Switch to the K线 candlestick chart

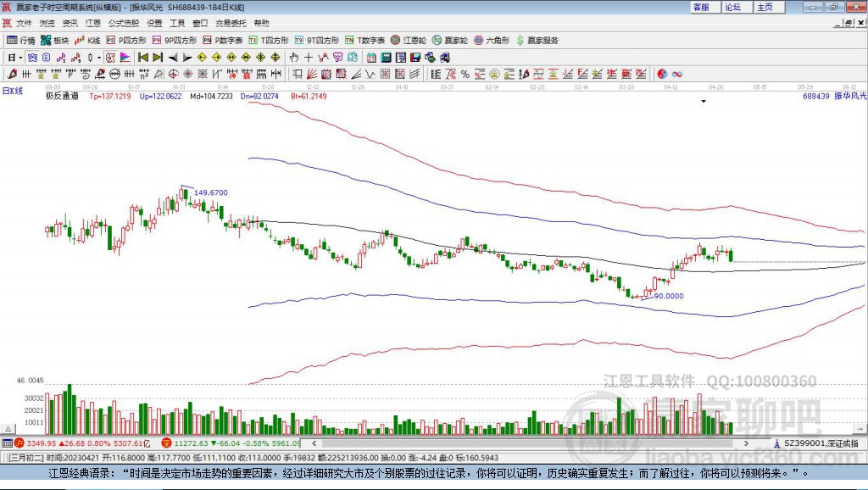[87, 41]
